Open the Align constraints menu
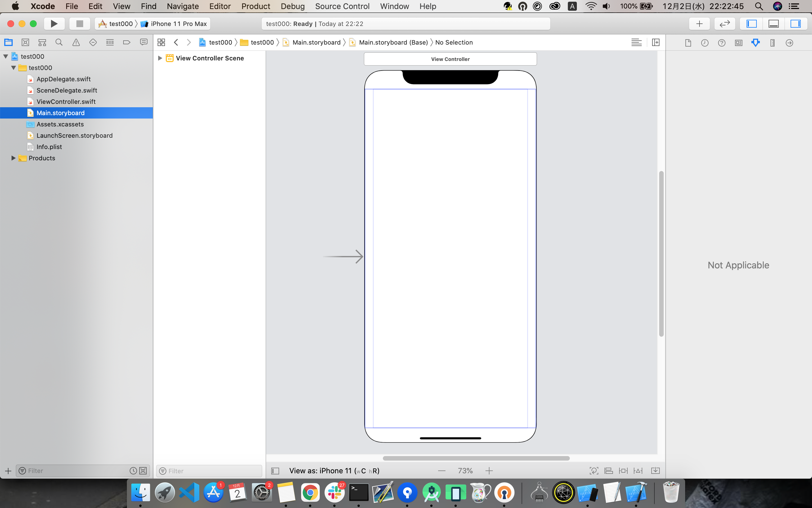This screenshot has height=508, width=812. pyautogui.click(x=609, y=471)
